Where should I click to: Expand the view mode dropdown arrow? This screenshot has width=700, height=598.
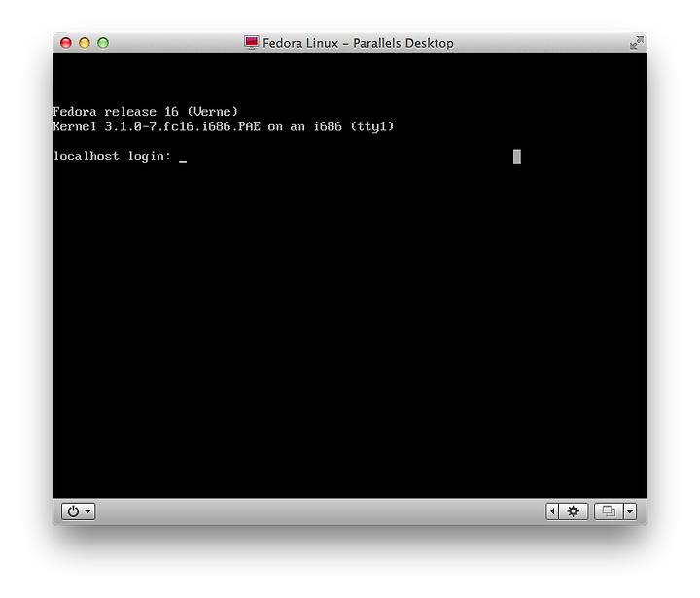pyautogui.click(x=630, y=511)
